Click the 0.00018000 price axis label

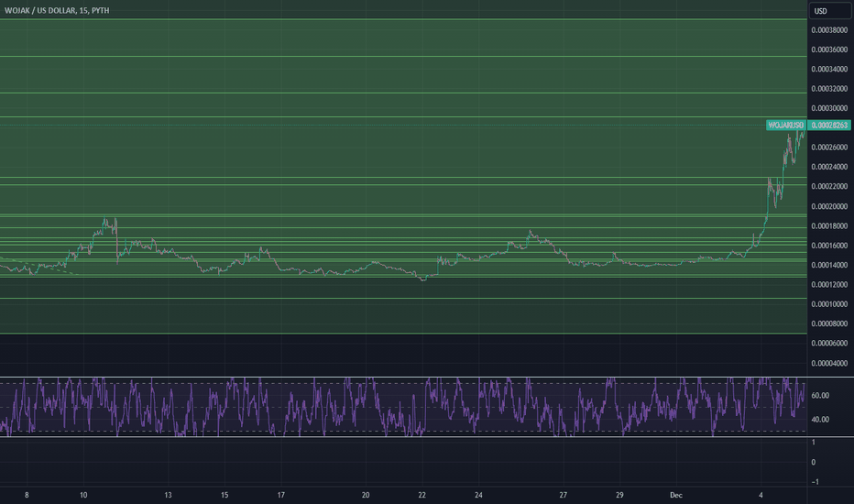point(829,226)
